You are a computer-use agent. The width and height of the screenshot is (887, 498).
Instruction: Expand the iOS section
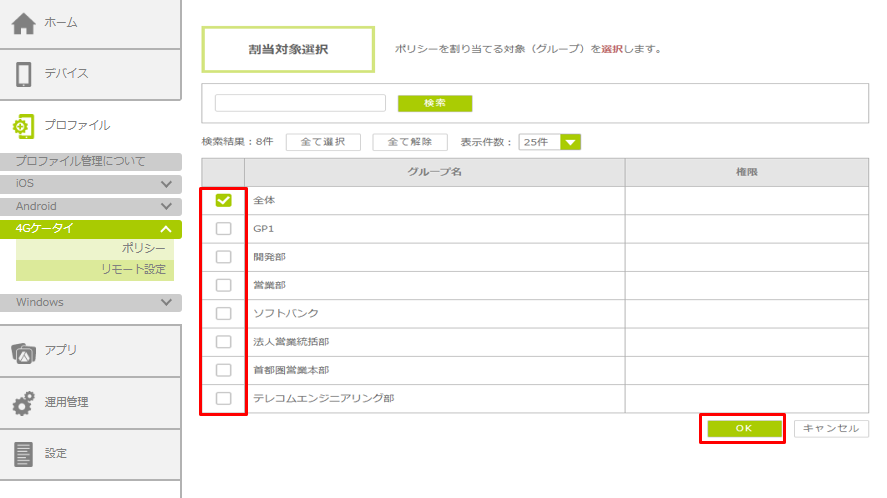(166, 184)
